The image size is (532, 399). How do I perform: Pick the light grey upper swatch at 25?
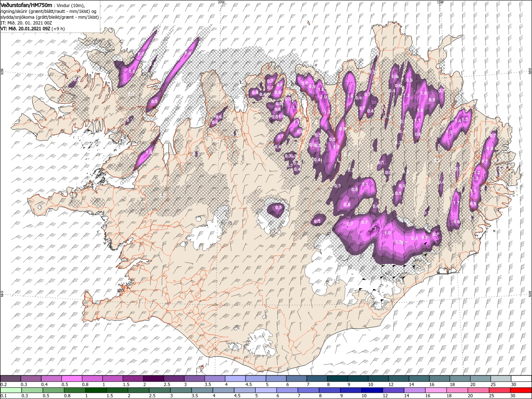pyautogui.click(x=500, y=379)
